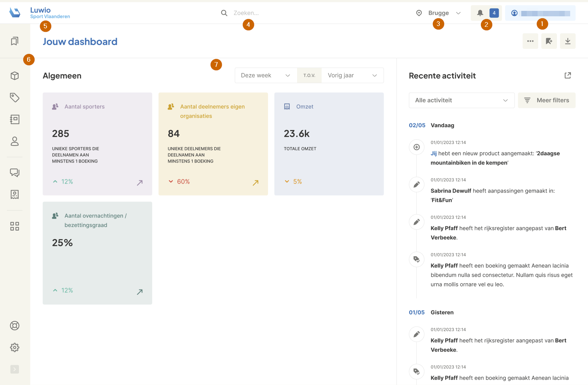This screenshot has width=588, height=385.
Task: Open the Aantal sporters card arrow link
Action: [140, 182]
